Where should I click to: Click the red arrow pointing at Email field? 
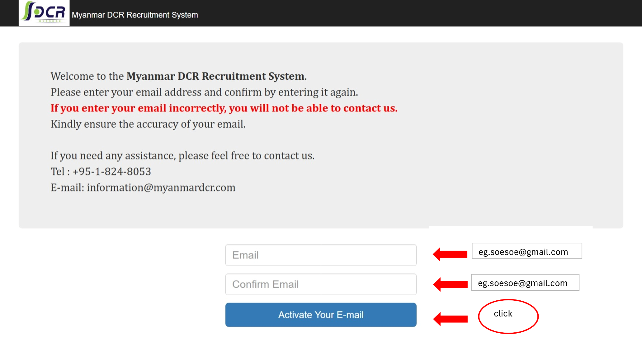[x=450, y=254]
